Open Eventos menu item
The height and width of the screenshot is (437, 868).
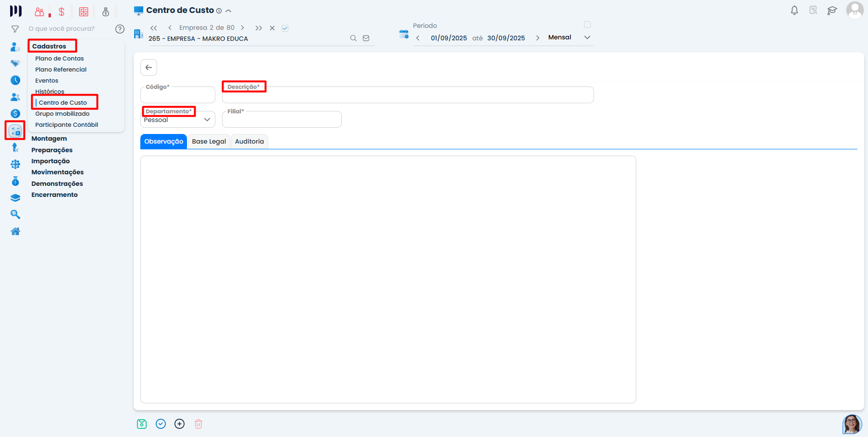point(47,81)
